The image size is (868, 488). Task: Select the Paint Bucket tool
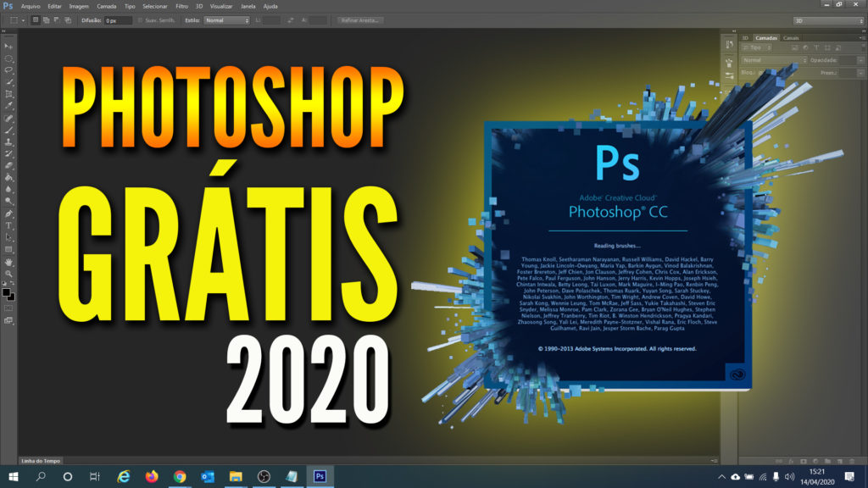[8, 178]
